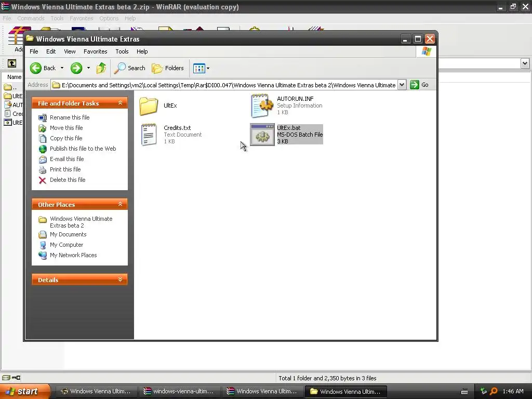This screenshot has width=532, height=399.
Task: Click the green Forward arrow icon
Action: [x=76, y=68]
